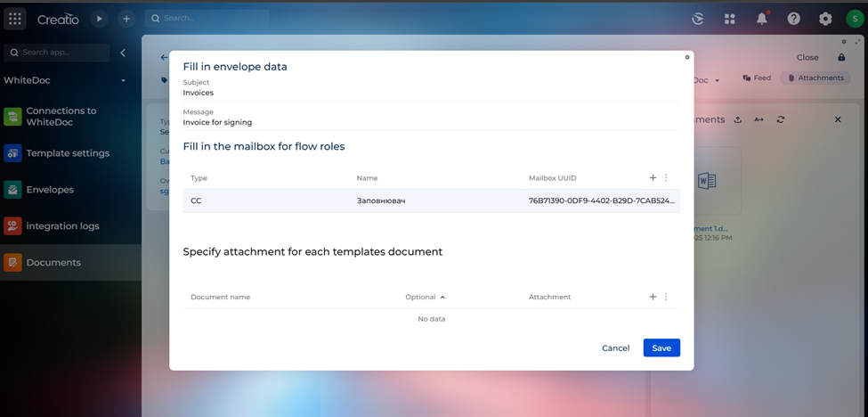Add a row to the mailbox list

click(x=653, y=178)
